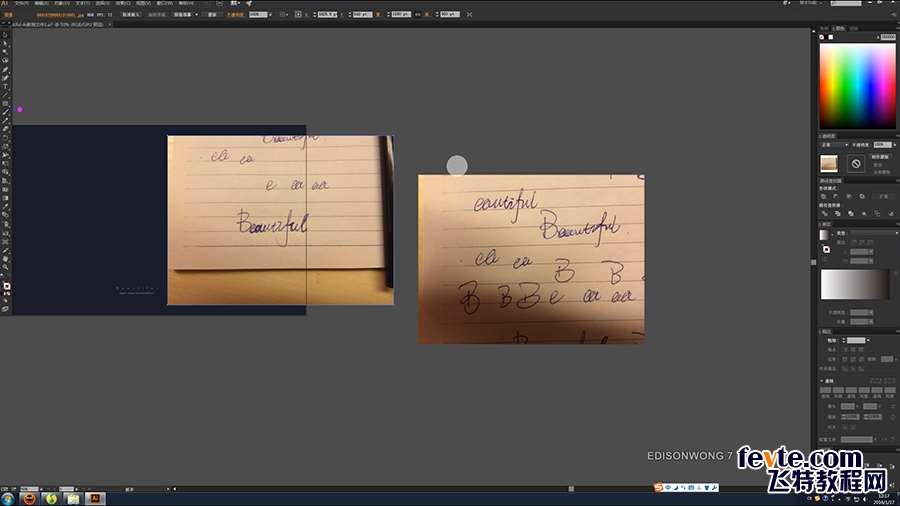Image resolution: width=900 pixels, height=506 pixels.
Task: Open the Image Trace dropdown arrow
Action: coord(196,14)
